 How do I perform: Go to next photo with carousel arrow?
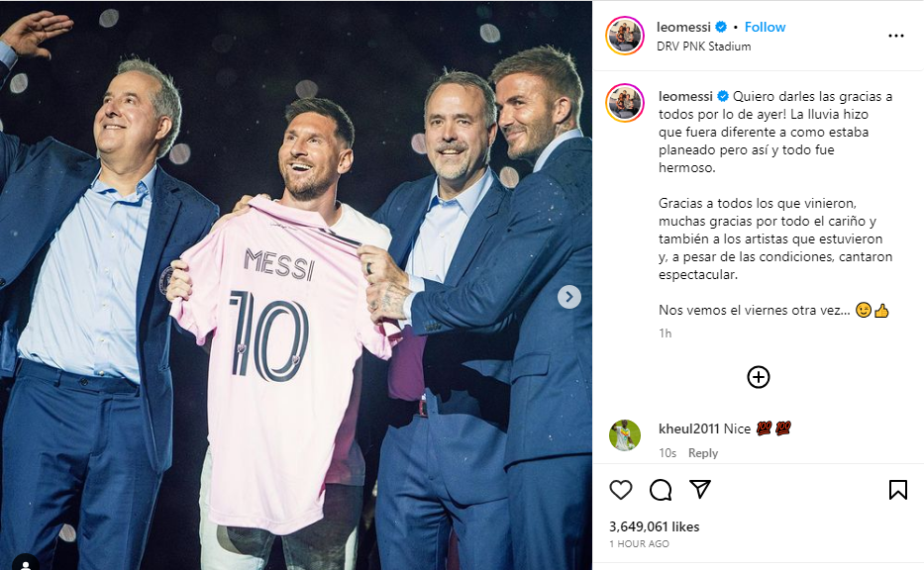click(569, 297)
